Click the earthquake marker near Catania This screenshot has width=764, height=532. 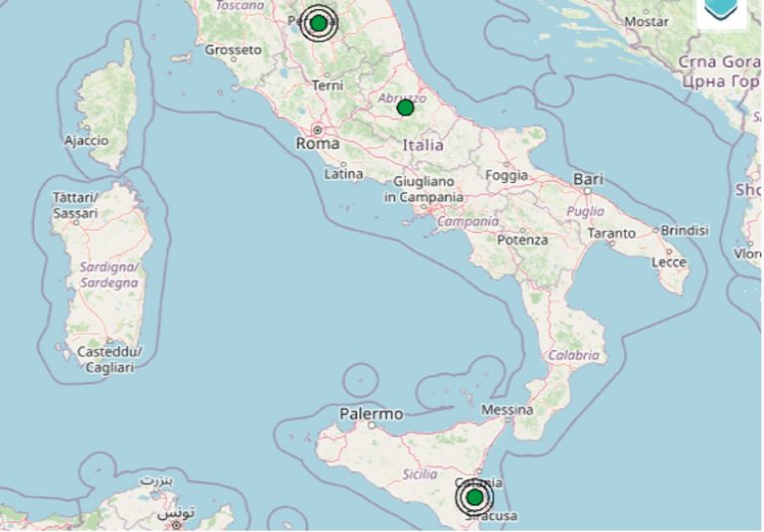[x=475, y=496]
